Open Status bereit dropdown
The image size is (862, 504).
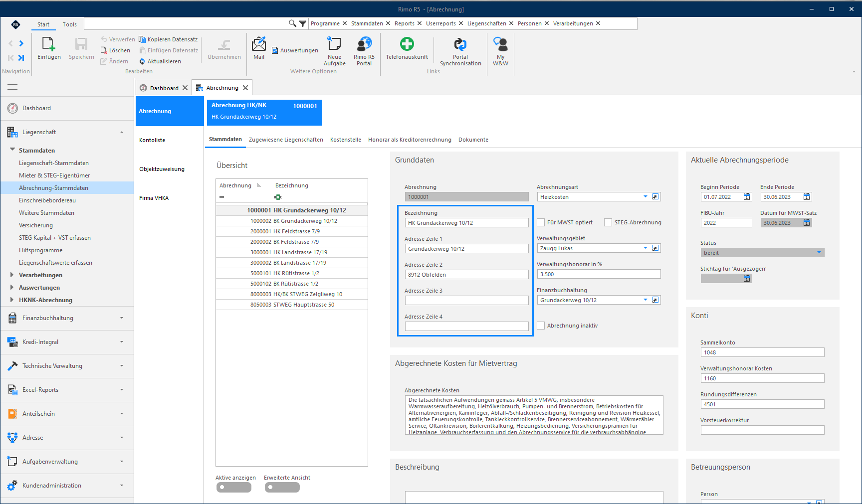819,253
